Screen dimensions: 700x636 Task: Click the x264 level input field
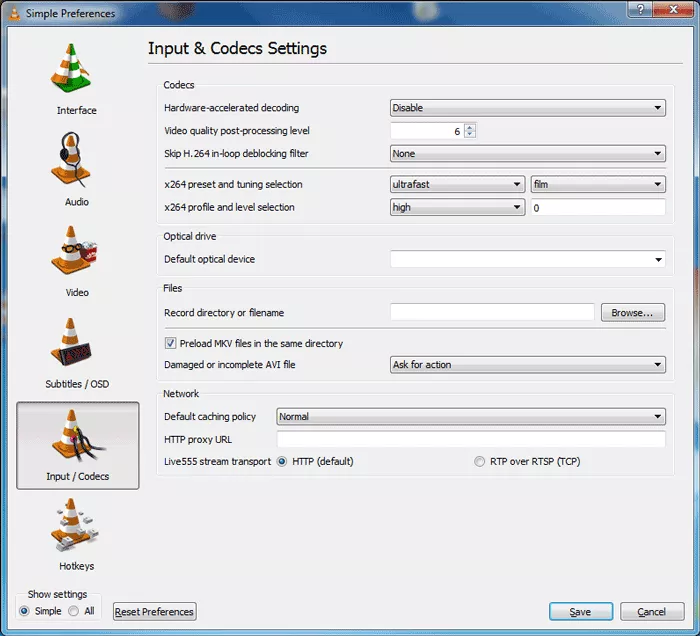(x=598, y=208)
